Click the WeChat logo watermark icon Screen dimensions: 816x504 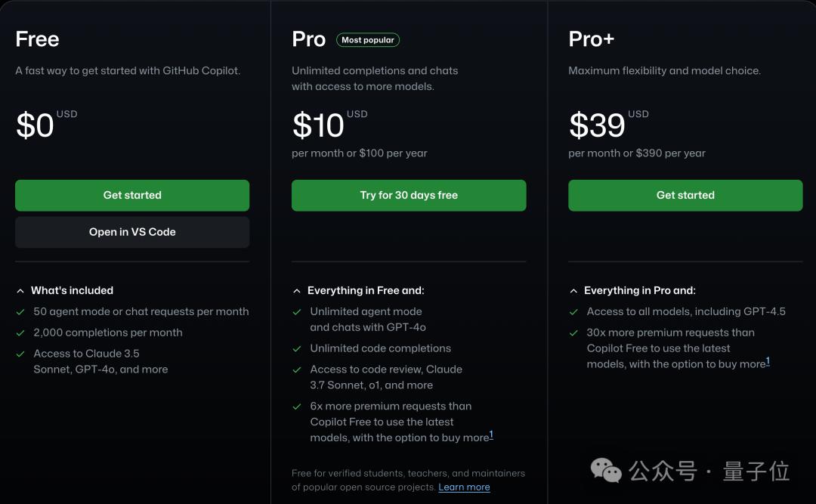click(x=606, y=471)
